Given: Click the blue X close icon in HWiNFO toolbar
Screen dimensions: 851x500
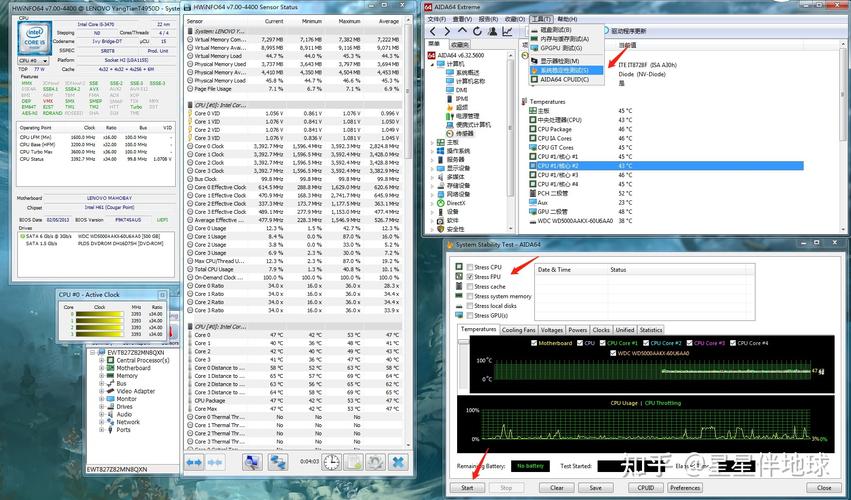Looking at the screenshot, I should click(397, 462).
